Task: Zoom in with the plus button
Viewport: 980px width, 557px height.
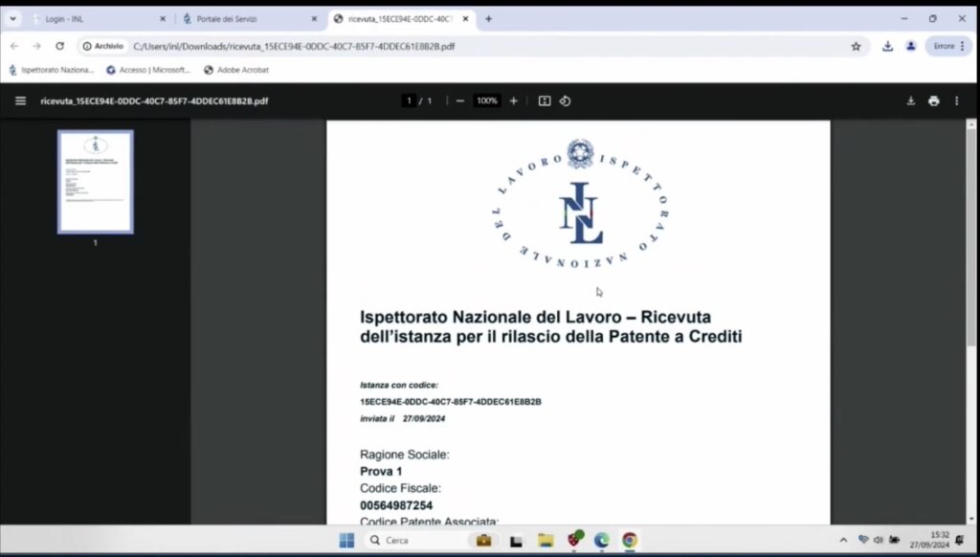Action: pos(514,100)
